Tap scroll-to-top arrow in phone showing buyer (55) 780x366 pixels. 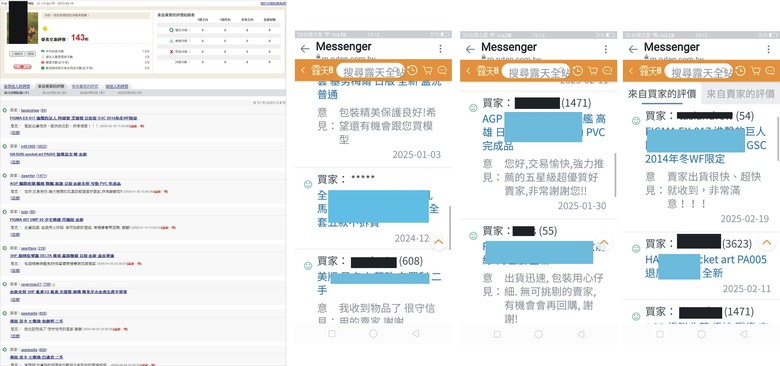point(603,242)
